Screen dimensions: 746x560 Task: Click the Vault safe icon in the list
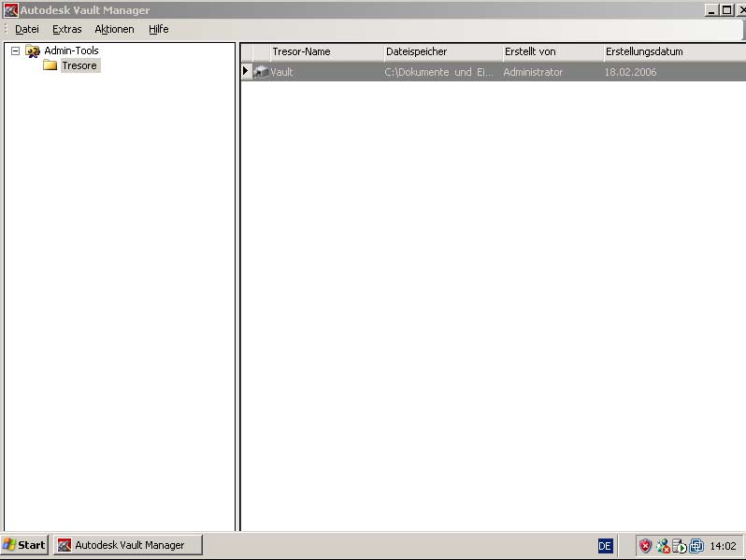click(x=261, y=72)
